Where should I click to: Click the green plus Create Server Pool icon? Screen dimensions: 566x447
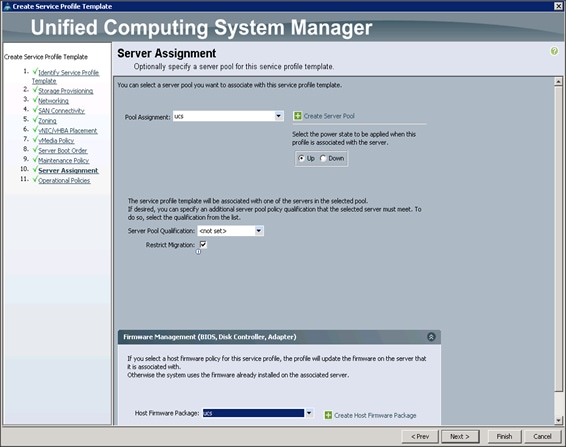(297, 116)
